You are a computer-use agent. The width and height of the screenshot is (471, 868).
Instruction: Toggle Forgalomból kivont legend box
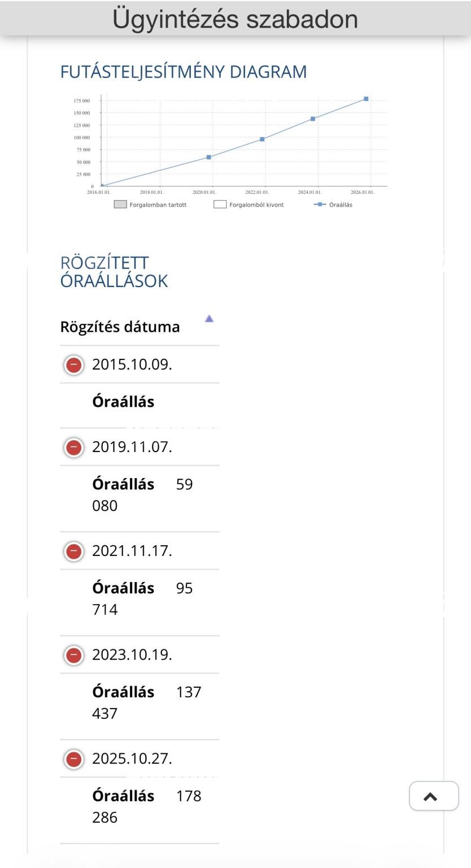pos(220,205)
